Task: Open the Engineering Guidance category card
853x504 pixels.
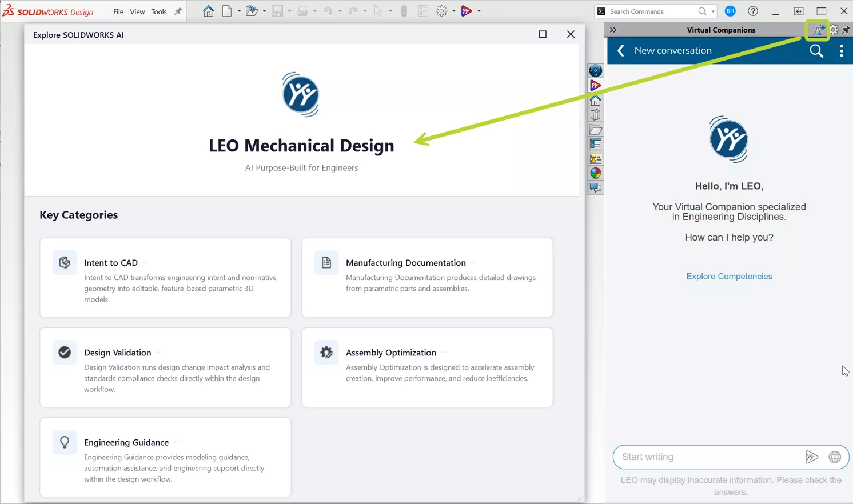Action: click(165, 457)
